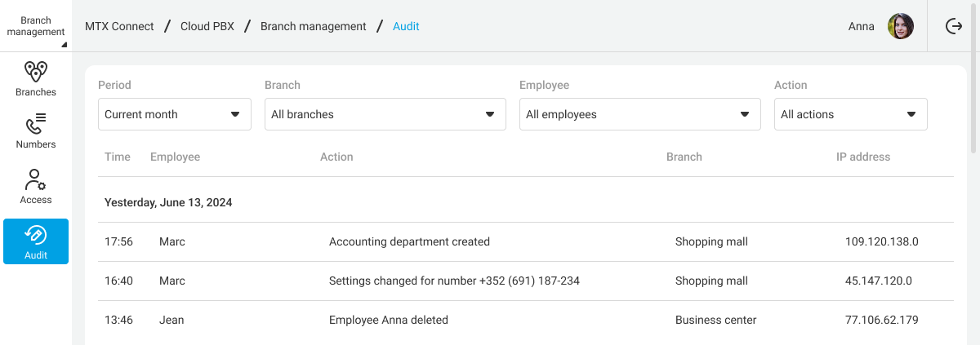Image resolution: width=980 pixels, height=345 pixels.
Task: Open the All actions dropdown
Action: coord(851,114)
